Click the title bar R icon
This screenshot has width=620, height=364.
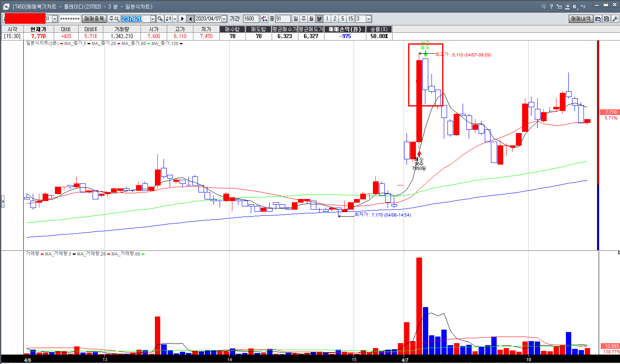(x=575, y=7)
